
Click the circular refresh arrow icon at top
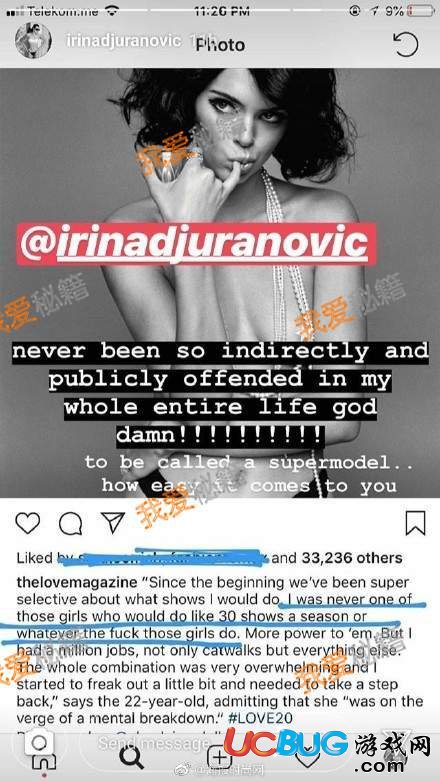pyautogui.click(x=405, y=44)
